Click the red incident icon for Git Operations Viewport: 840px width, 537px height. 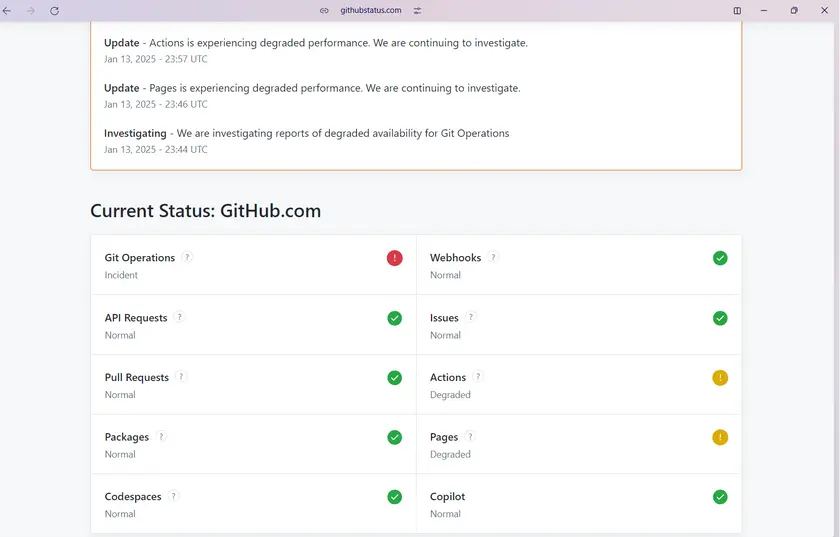tap(395, 258)
